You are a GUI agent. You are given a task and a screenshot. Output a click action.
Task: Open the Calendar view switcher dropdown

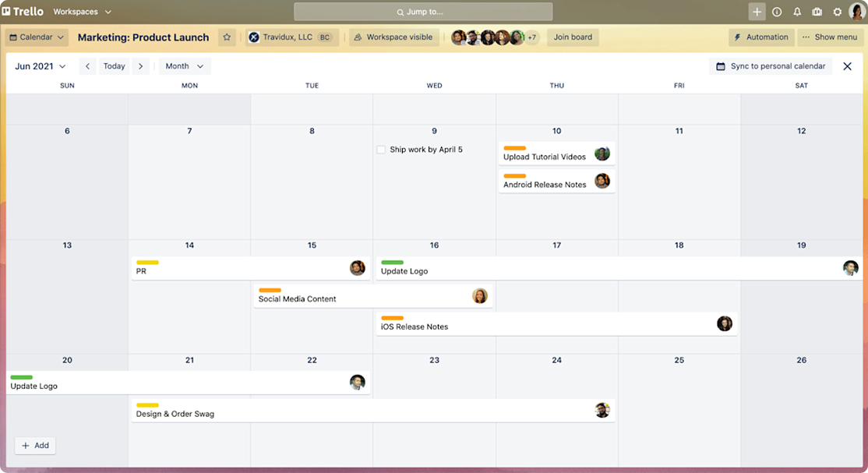click(x=37, y=37)
